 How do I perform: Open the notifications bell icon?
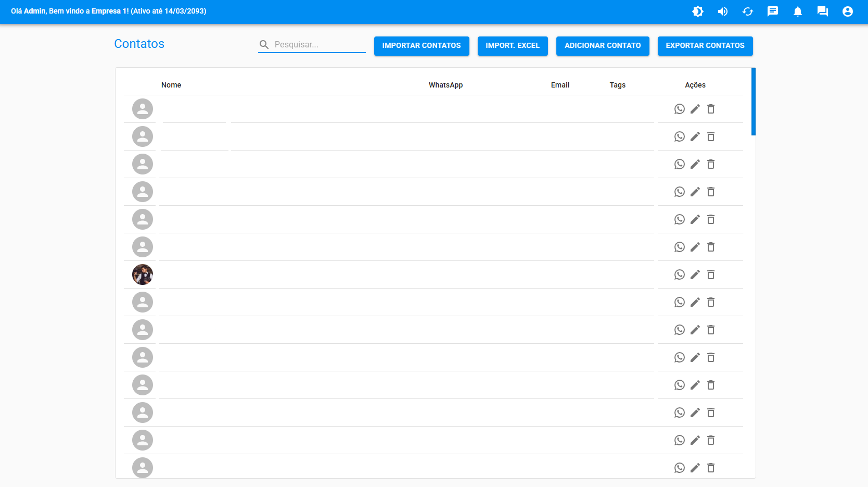798,11
